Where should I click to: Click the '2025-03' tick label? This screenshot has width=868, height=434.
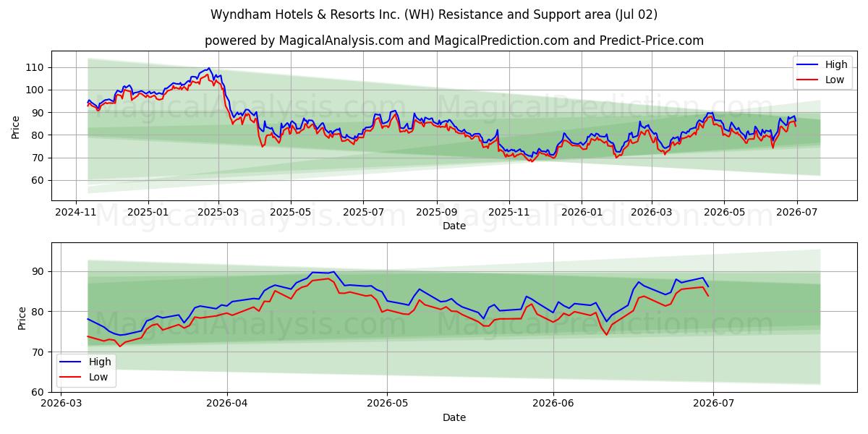click(x=218, y=213)
